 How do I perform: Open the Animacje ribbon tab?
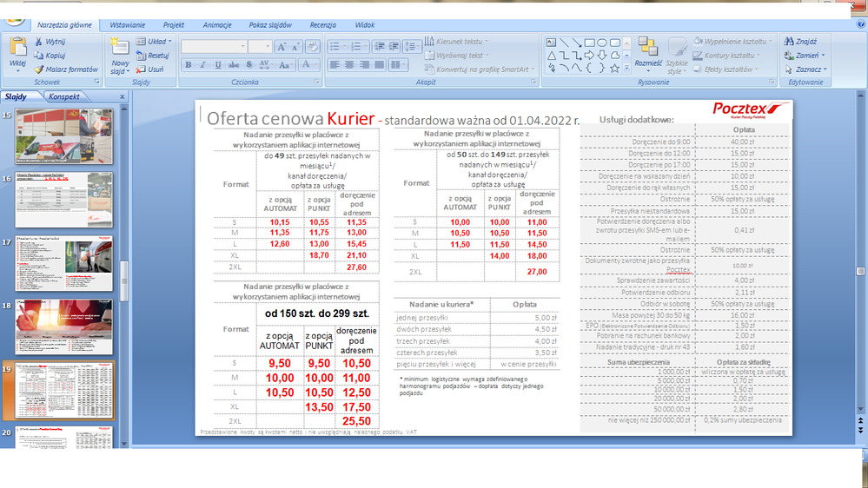[x=217, y=25]
